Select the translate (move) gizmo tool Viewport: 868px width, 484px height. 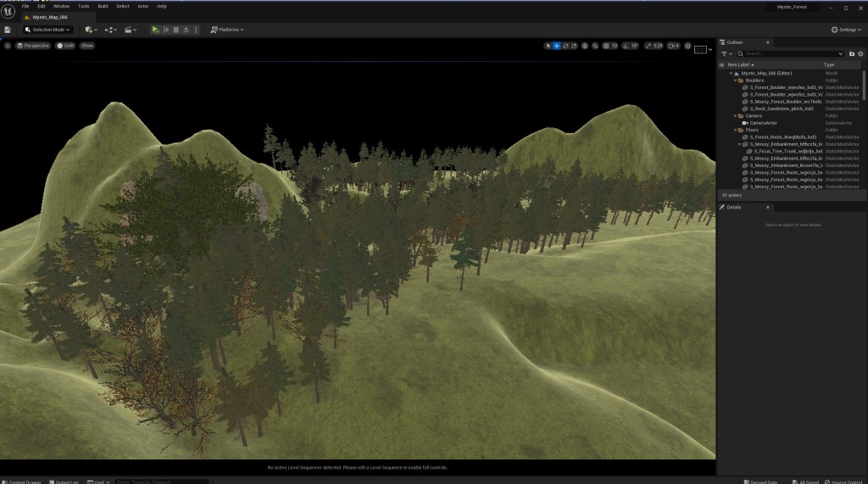tap(556, 46)
